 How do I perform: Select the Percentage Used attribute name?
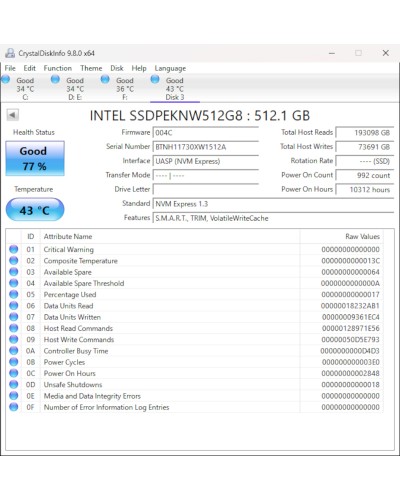click(70, 295)
